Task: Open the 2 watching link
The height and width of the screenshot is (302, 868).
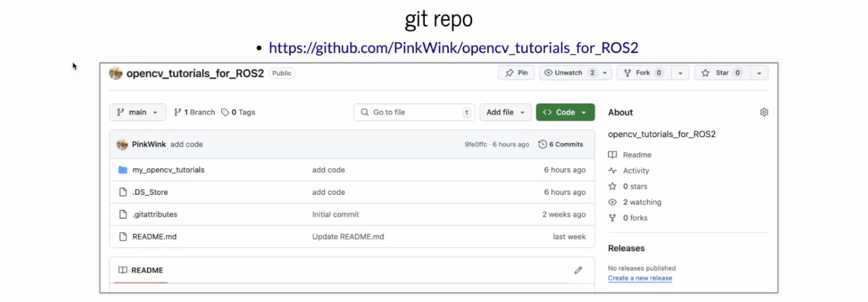Action: 642,202
